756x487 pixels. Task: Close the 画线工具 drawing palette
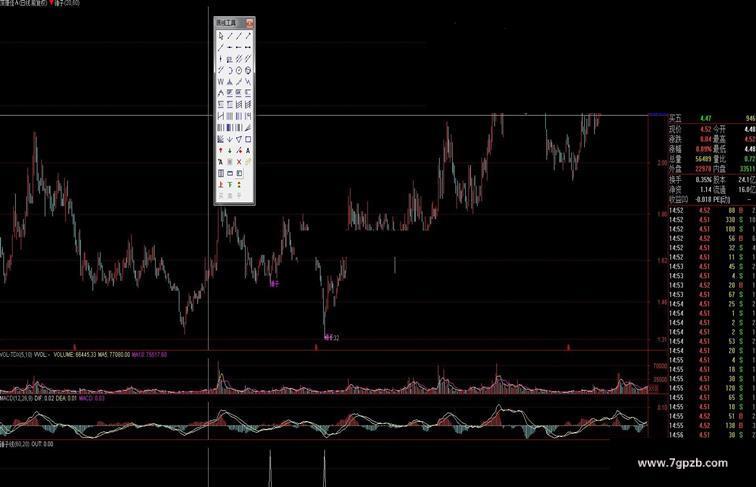[x=250, y=23]
